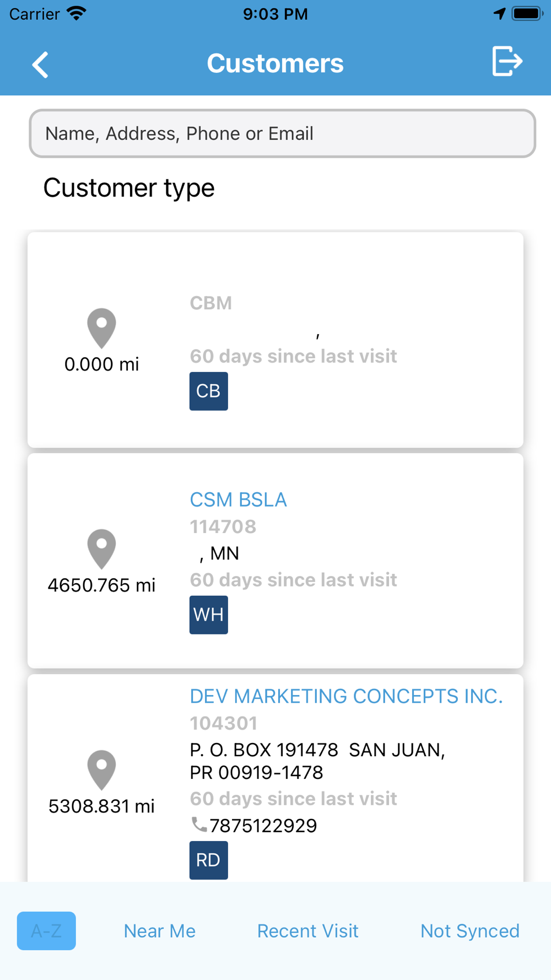This screenshot has height=980, width=551.
Task: Tap the RD customer type badge
Action: [x=209, y=860]
